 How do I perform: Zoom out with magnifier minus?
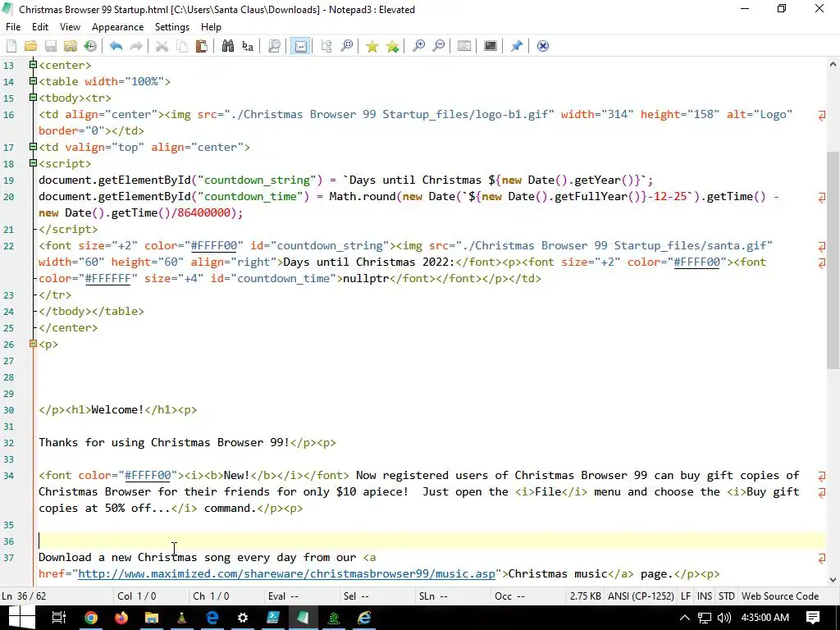pyautogui.click(x=438, y=46)
